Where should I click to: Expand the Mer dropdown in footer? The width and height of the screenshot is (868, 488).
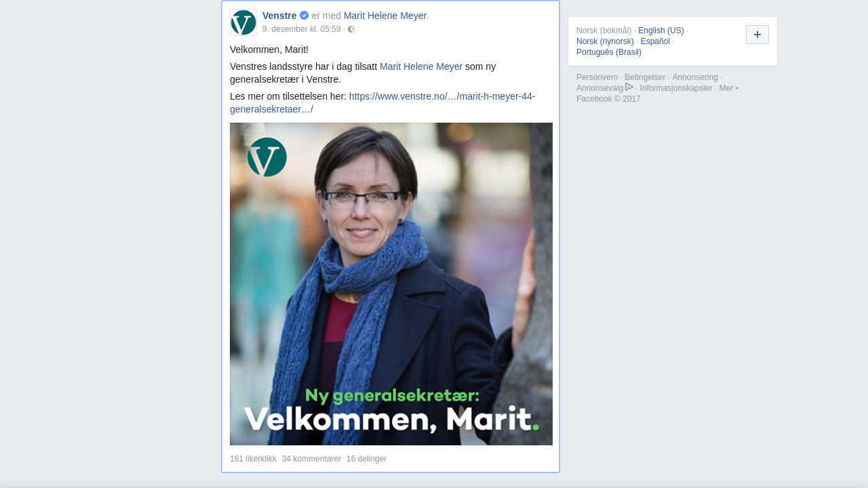tap(729, 88)
